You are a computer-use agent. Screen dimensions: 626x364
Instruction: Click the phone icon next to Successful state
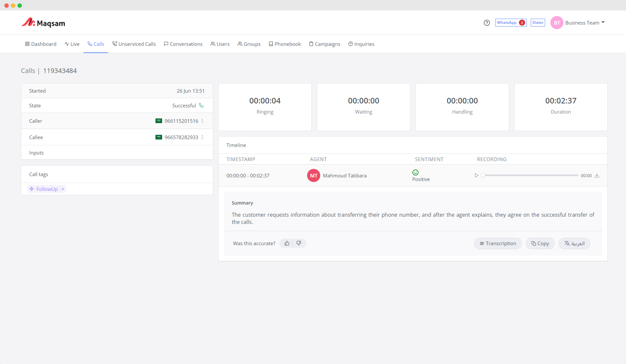tap(201, 105)
